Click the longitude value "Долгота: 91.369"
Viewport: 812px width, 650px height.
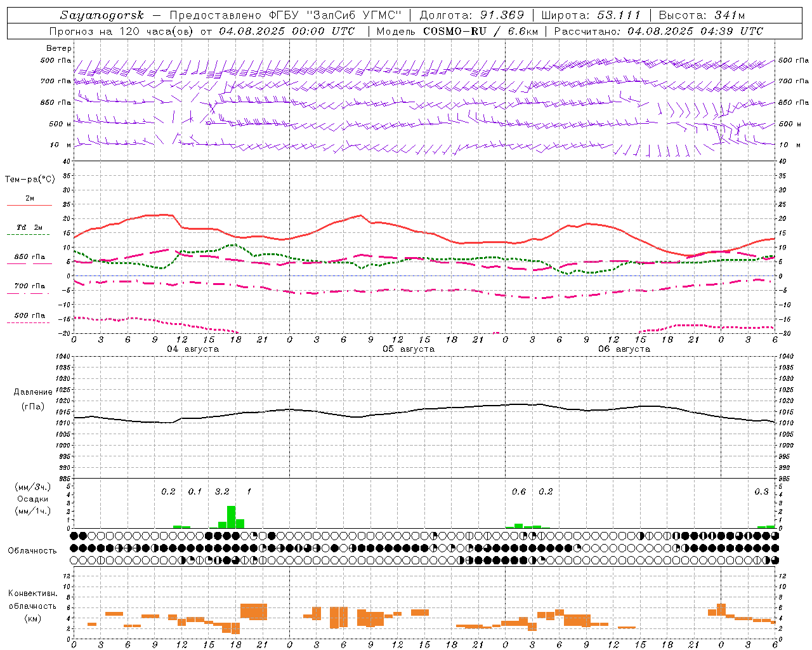tap(472, 15)
